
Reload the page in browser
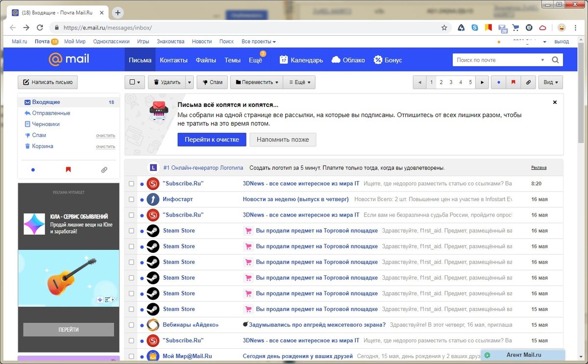click(40, 27)
